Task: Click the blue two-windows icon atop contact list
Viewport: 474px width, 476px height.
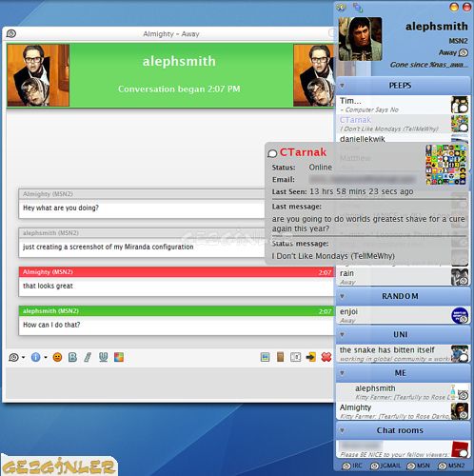Action: (358, 8)
